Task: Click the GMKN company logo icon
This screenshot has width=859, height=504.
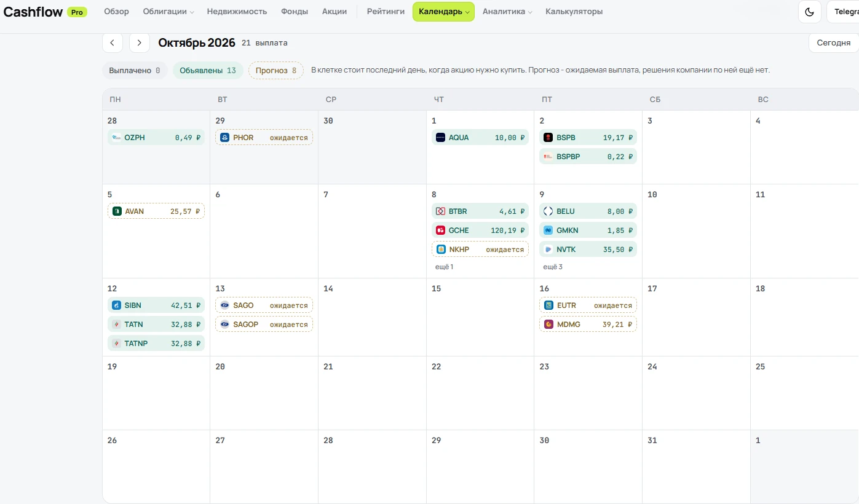Action: coord(548,230)
